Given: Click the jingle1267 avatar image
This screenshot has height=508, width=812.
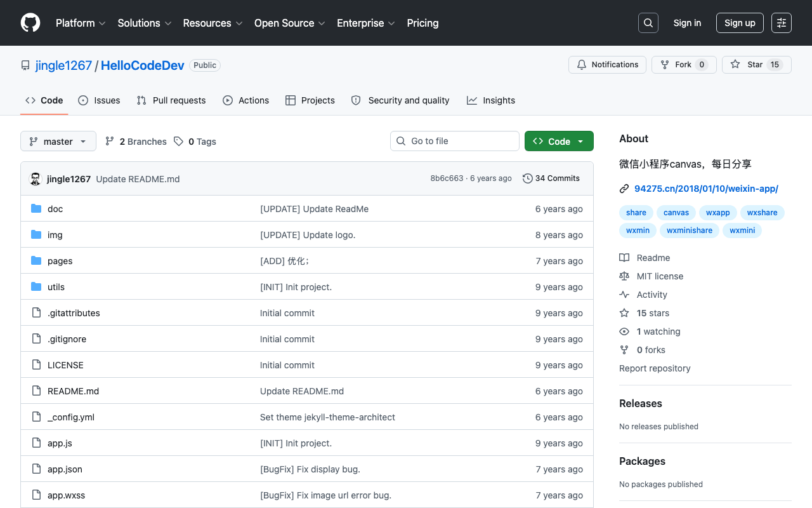Looking at the screenshot, I should (36, 179).
